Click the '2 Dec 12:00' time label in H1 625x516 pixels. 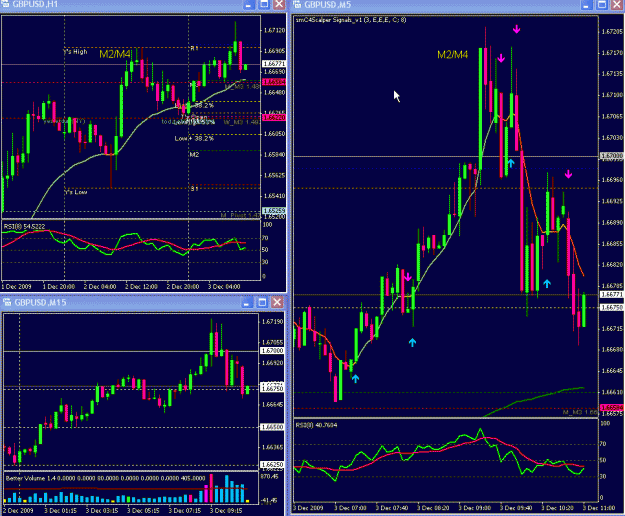point(141,286)
